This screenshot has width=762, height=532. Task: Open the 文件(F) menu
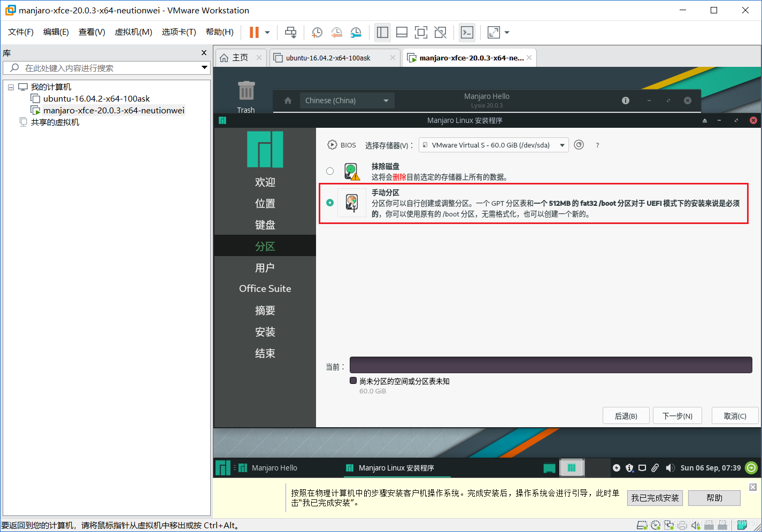click(x=21, y=32)
